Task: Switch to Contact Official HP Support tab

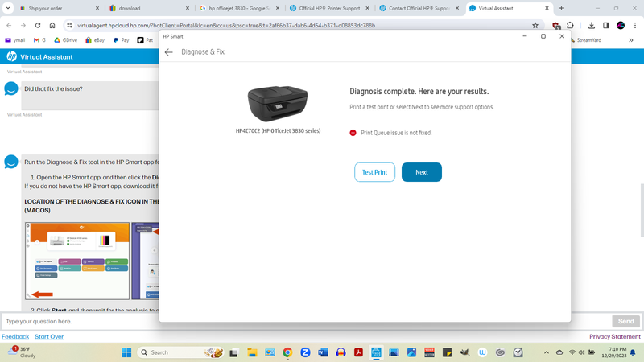Action: pyautogui.click(x=419, y=8)
